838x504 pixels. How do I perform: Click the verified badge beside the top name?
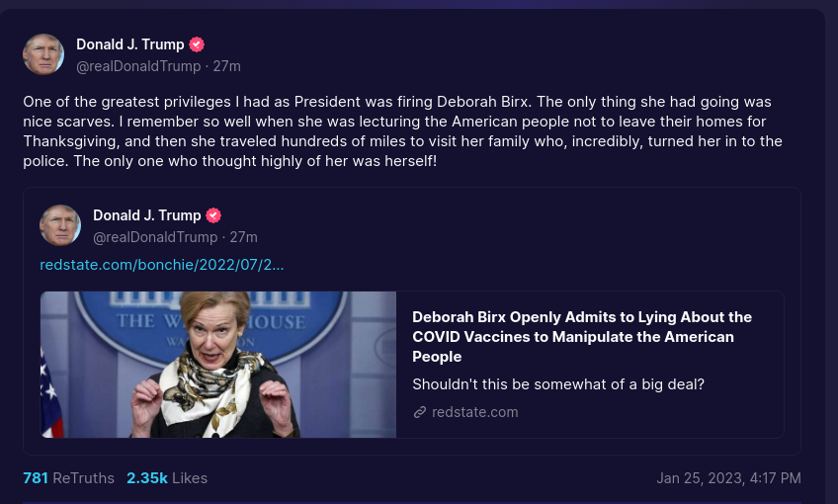197,44
